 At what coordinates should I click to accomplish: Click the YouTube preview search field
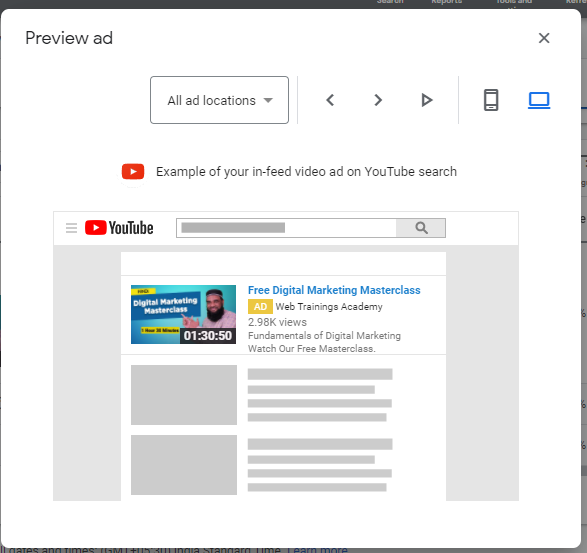(x=286, y=228)
